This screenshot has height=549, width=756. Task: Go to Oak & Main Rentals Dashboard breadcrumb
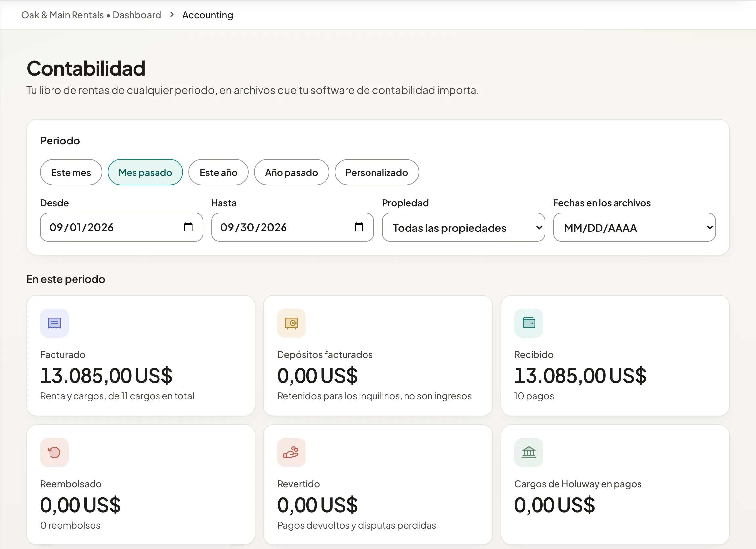(91, 15)
